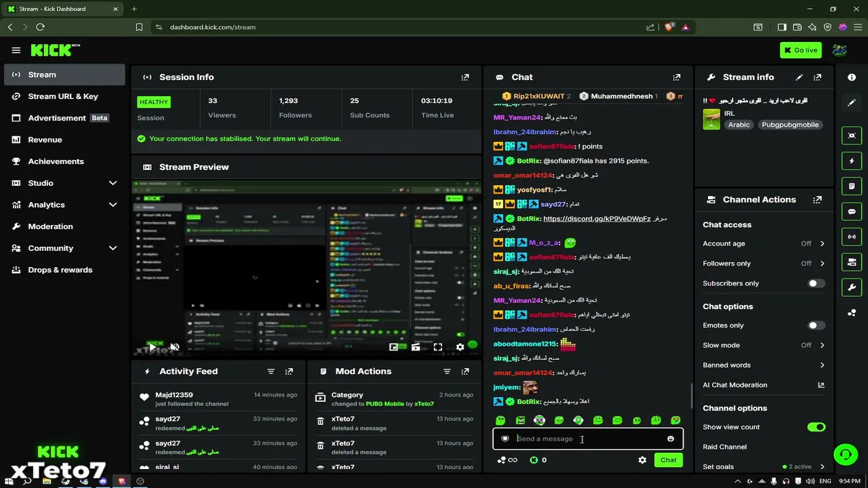The height and width of the screenshot is (488, 868).
Task: Open the Moderation page
Action: pos(64,226)
